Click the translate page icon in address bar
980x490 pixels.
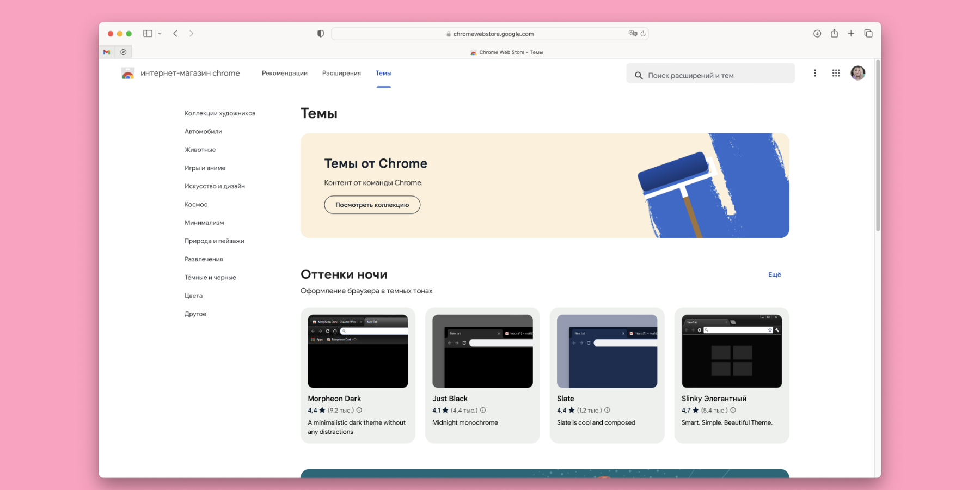pos(633,34)
